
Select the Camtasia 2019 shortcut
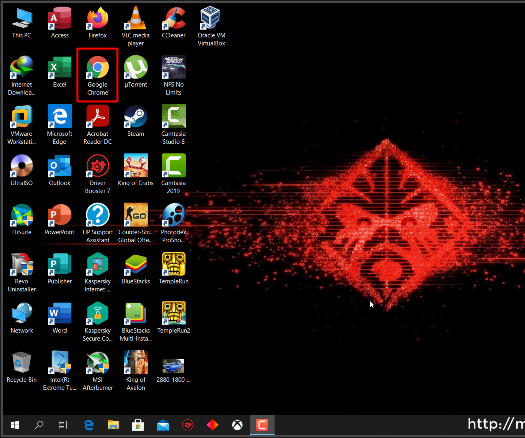tap(173, 174)
